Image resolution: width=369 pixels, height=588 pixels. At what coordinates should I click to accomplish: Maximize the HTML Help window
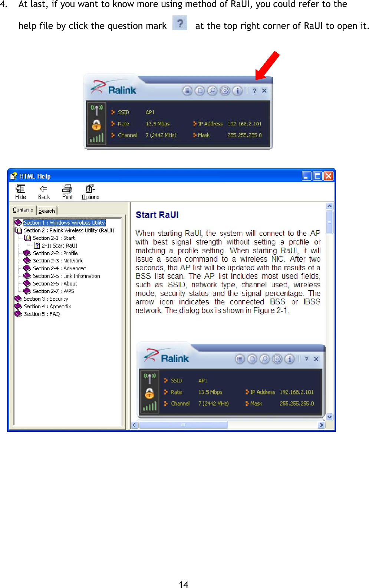[x=317, y=176]
